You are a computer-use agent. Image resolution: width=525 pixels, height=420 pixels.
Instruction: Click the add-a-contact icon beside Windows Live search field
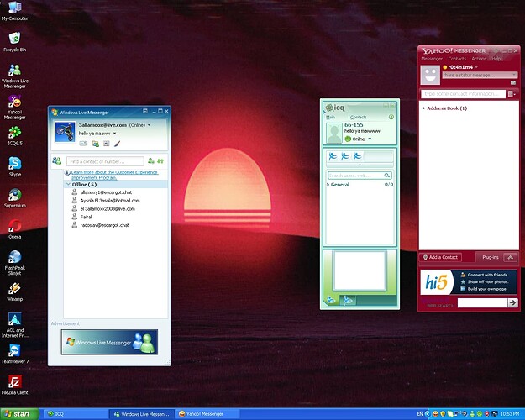pos(151,161)
